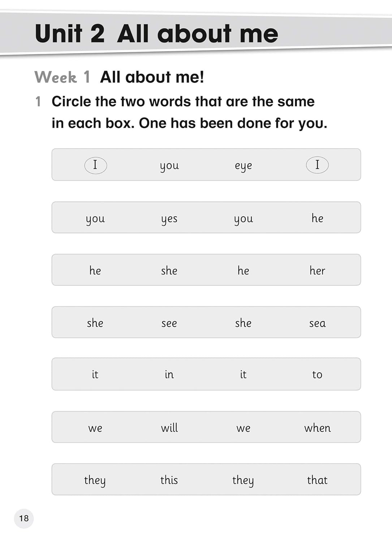Viewport: 392px width, 542px height.
Task: Select the word 'to'
Action: 317,375
